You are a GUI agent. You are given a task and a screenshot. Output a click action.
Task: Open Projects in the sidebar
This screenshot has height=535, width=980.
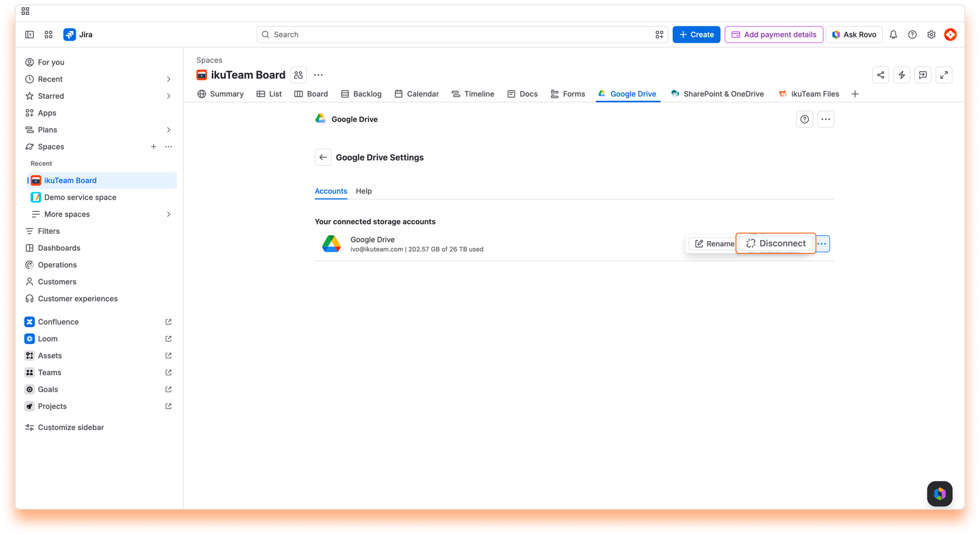[x=99, y=406]
